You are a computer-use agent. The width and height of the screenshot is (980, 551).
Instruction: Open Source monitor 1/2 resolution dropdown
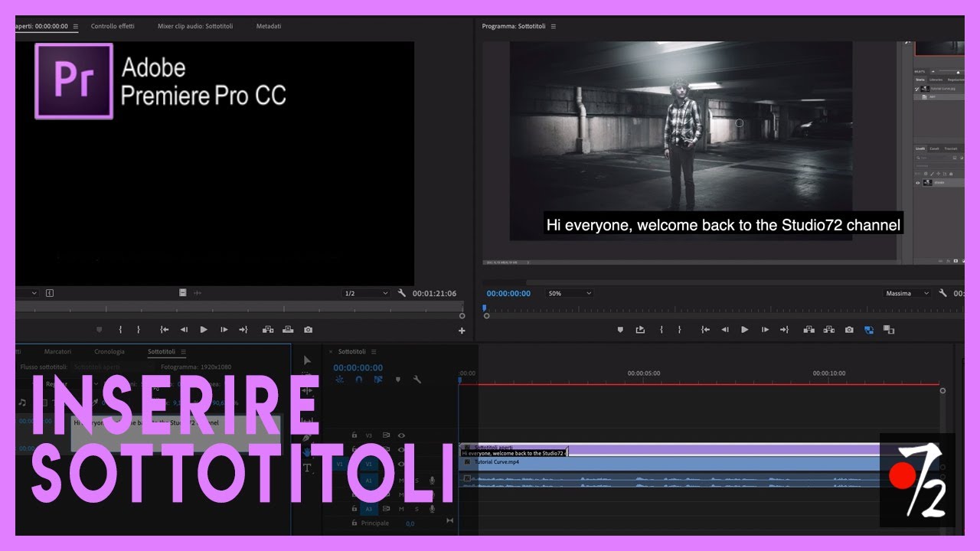(366, 293)
